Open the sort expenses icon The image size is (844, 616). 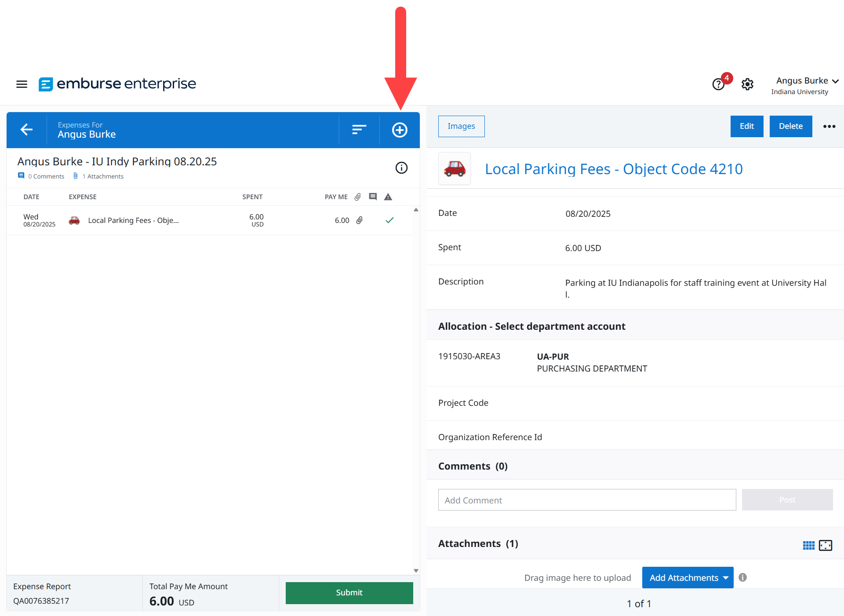359,130
